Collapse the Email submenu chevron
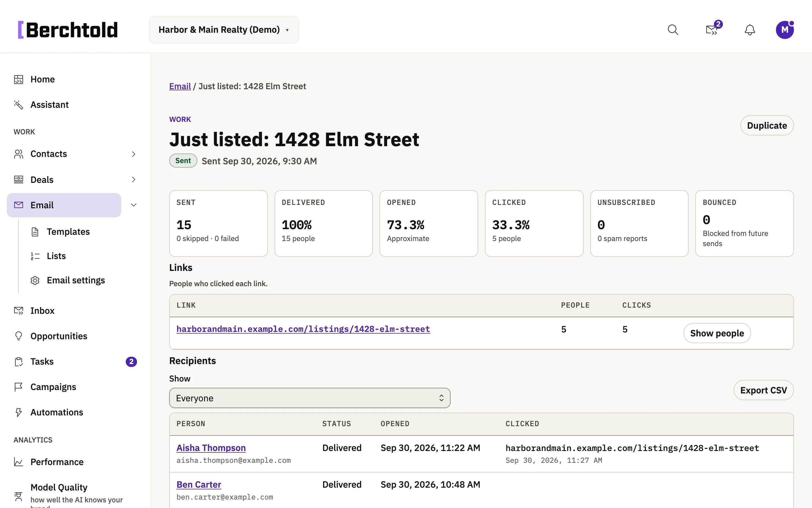812x508 pixels. (x=134, y=205)
